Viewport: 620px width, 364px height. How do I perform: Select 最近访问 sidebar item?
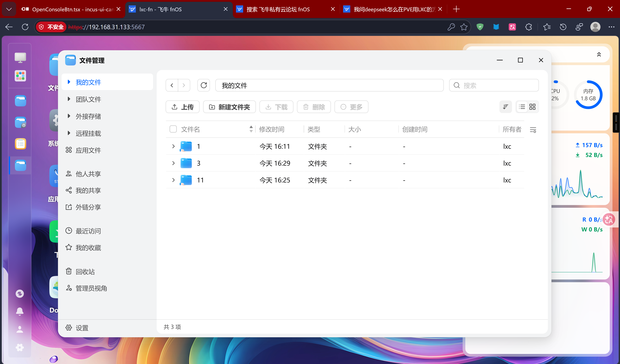pyautogui.click(x=88, y=231)
